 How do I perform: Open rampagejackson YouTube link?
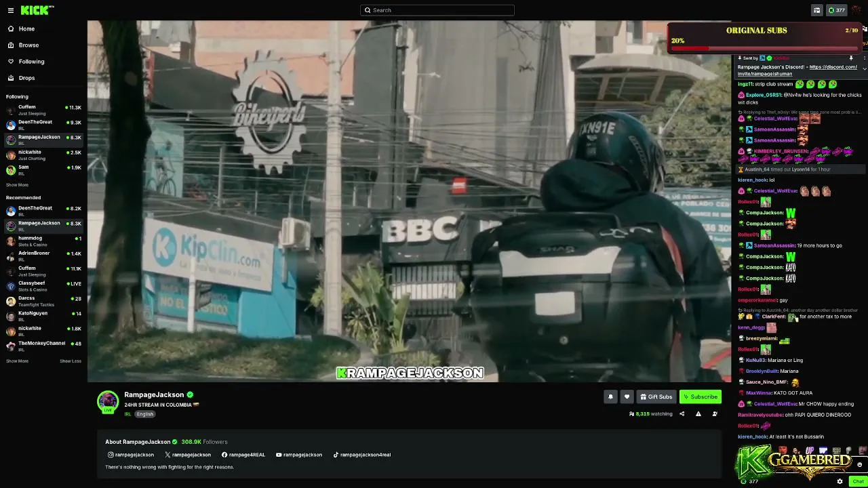click(299, 455)
